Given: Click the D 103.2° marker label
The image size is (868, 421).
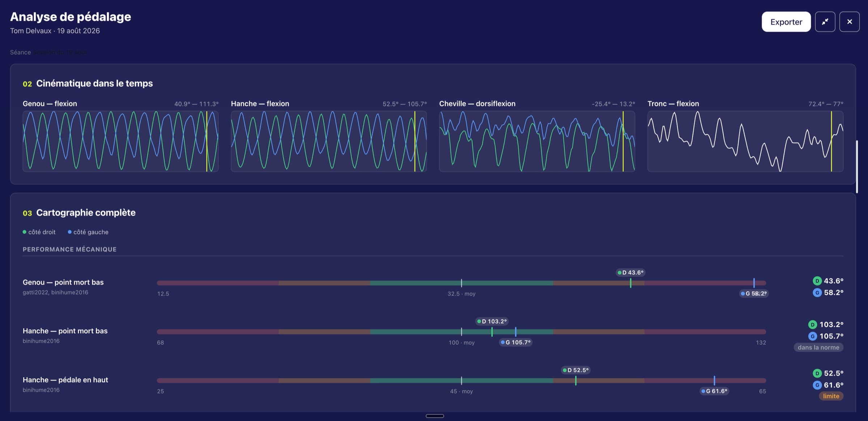Looking at the screenshot, I should (492, 321).
